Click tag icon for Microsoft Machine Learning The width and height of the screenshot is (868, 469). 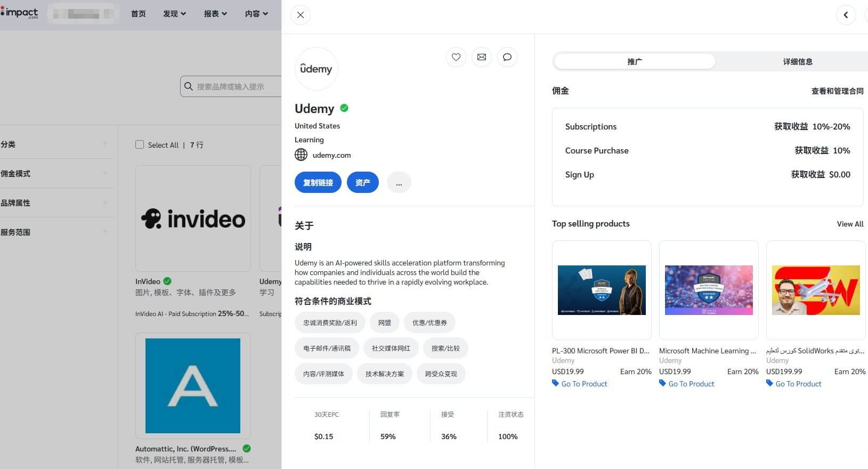click(662, 383)
